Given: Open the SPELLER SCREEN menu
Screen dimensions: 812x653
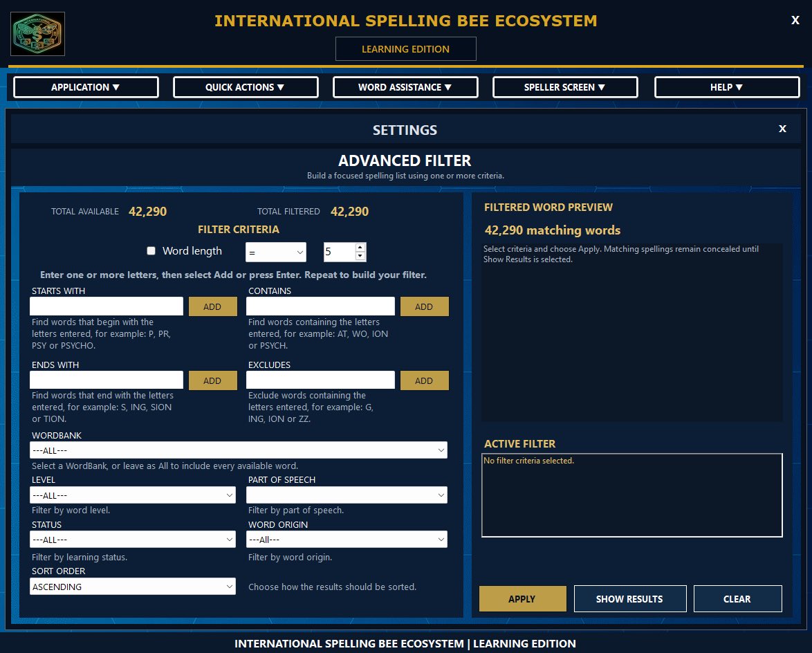Looking at the screenshot, I should click(x=565, y=87).
